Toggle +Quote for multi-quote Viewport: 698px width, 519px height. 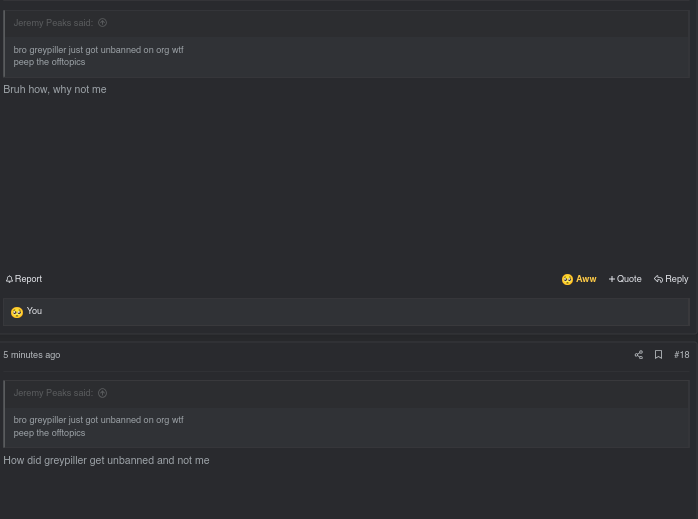coord(625,279)
